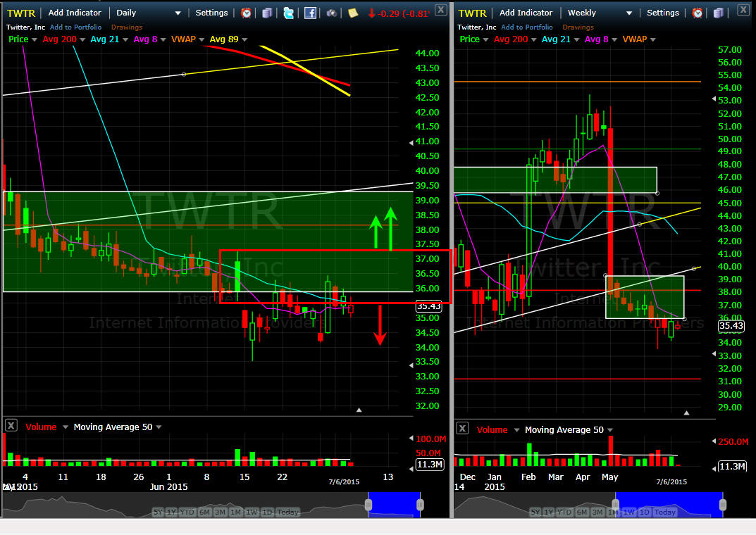Open Settings in Daily chart

point(211,13)
